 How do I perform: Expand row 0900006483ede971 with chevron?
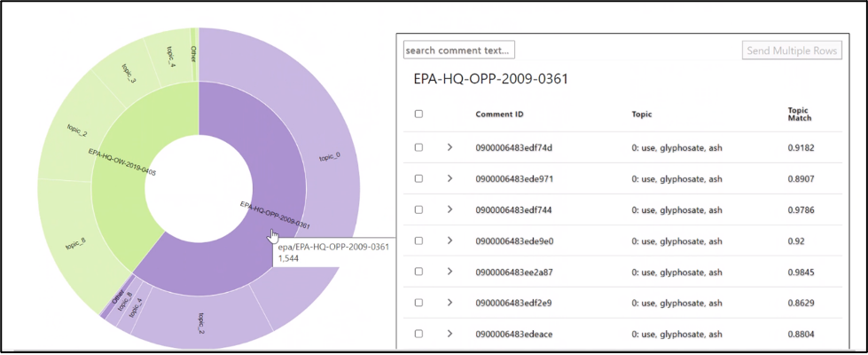[x=450, y=178]
